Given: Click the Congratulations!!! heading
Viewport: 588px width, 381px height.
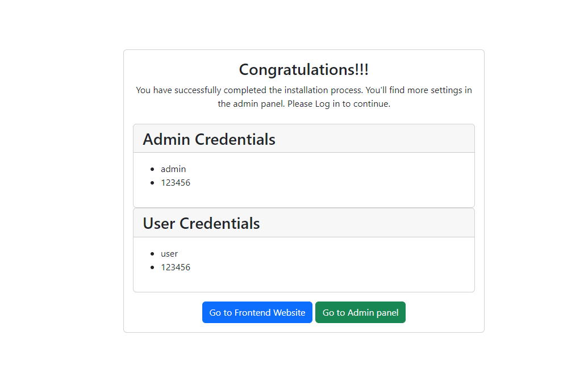Looking at the screenshot, I should (303, 70).
